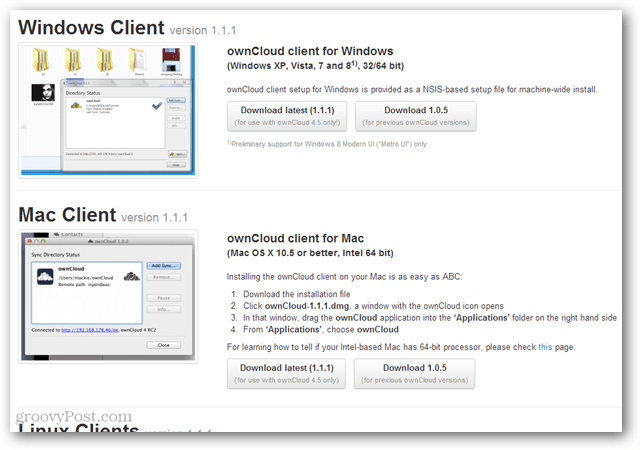Download Windows client version 1.0.5
The height and width of the screenshot is (450, 640).
pos(416,116)
